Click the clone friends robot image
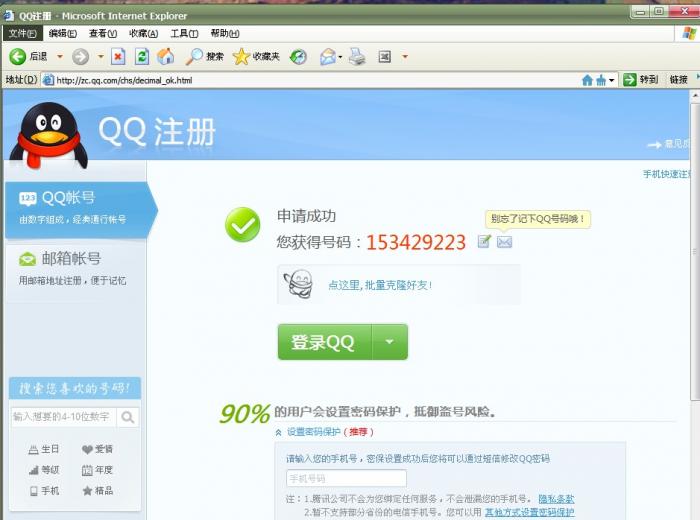700x520 pixels. [x=299, y=283]
